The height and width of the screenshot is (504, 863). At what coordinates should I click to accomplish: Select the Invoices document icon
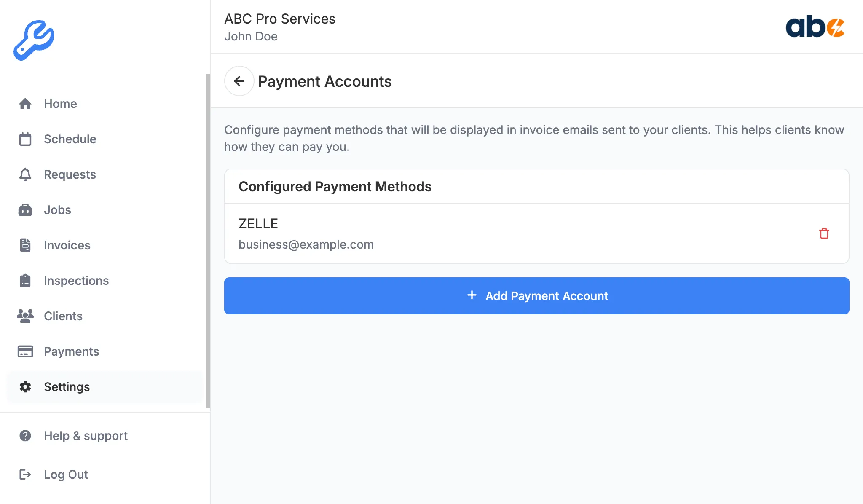[25, 245]
